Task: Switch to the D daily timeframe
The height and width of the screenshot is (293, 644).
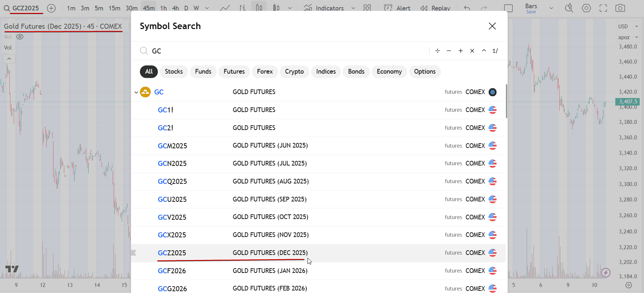Action: click(x=186, y=8)
